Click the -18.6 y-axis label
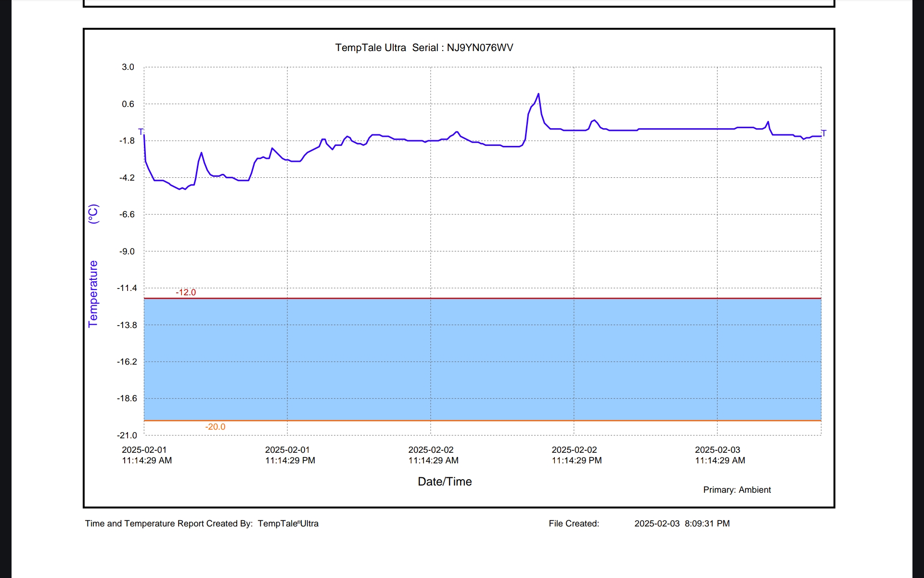Viewport: 924px width, 578px height. [x=127, y=398]
